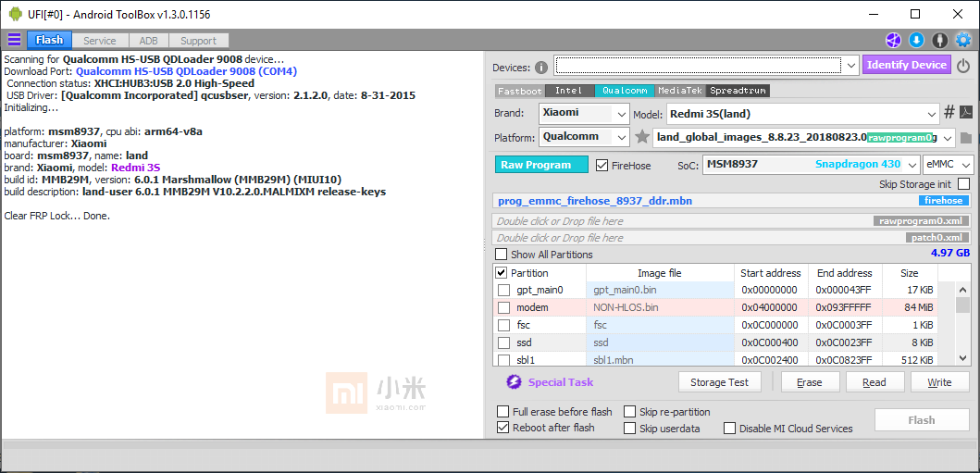Click the large Flash button
980x473 pixels.
pyautogui.click(x=922, y=420)
